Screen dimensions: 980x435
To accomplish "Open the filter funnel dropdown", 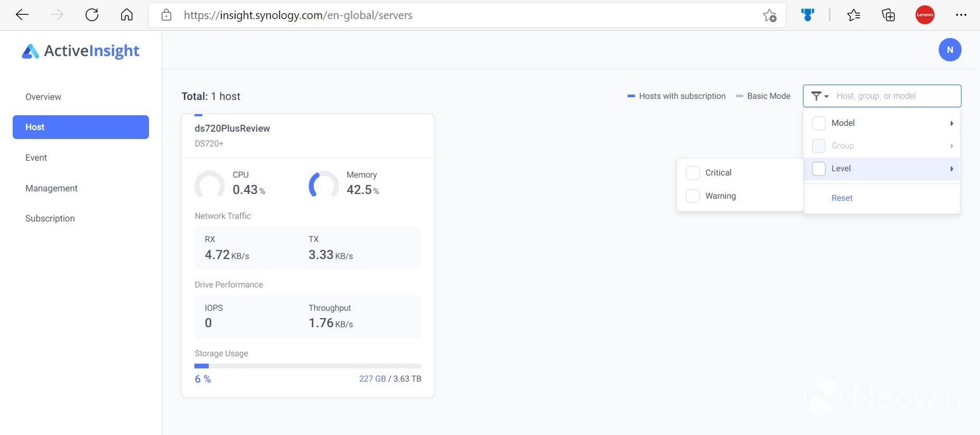I will [x=820, y=96].
